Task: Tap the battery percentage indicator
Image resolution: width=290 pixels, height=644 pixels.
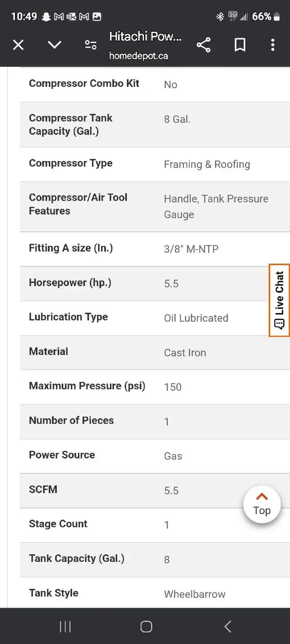Action: click(x=262, y=17)
